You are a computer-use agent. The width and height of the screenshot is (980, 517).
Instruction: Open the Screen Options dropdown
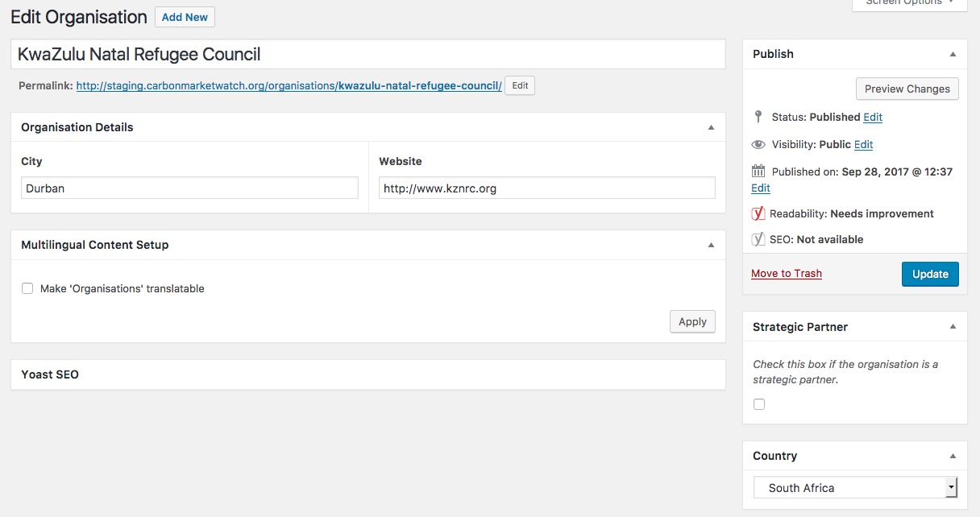[x=909, y=3]
